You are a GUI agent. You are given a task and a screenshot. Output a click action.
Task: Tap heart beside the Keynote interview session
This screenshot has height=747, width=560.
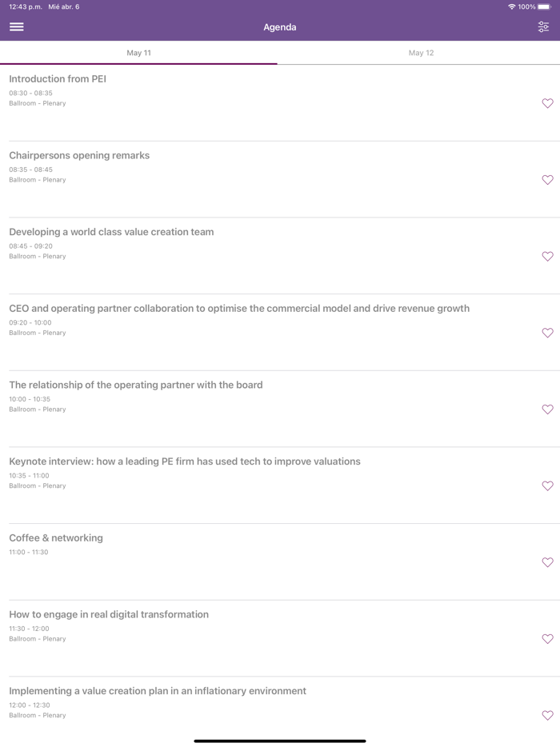point(547,485)
